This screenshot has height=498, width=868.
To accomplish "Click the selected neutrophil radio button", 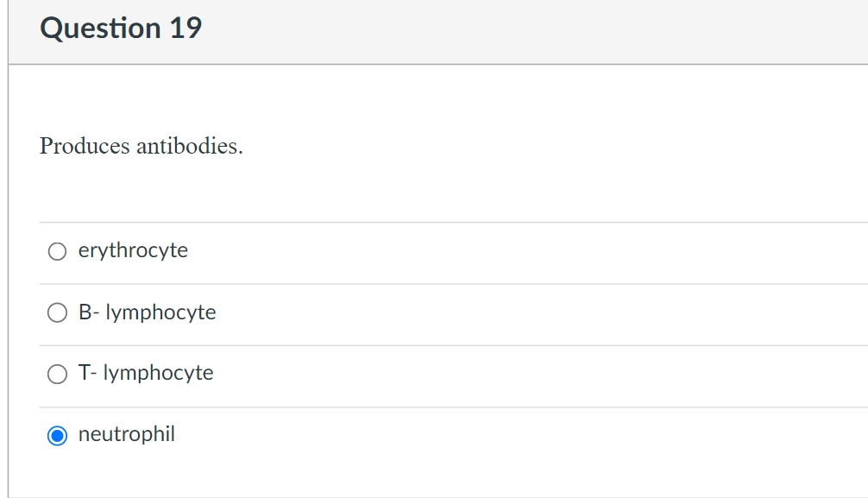I will (x=57, y=435).
